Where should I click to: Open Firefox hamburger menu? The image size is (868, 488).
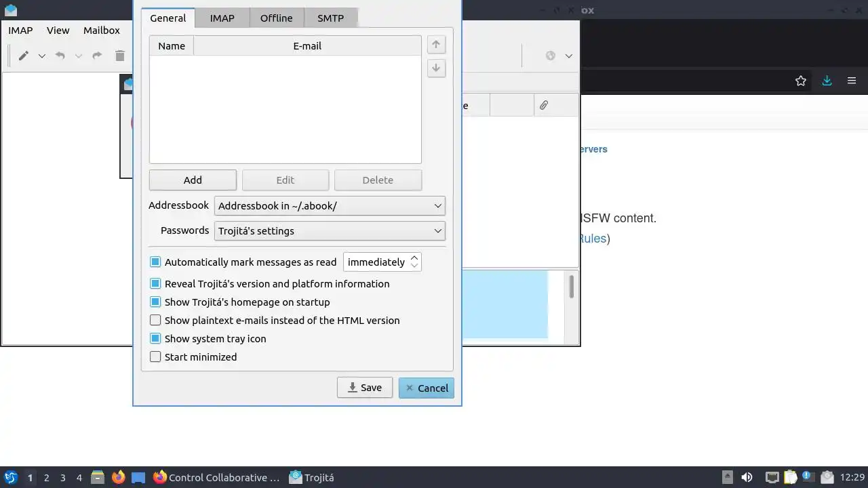[x=852, y=81]
